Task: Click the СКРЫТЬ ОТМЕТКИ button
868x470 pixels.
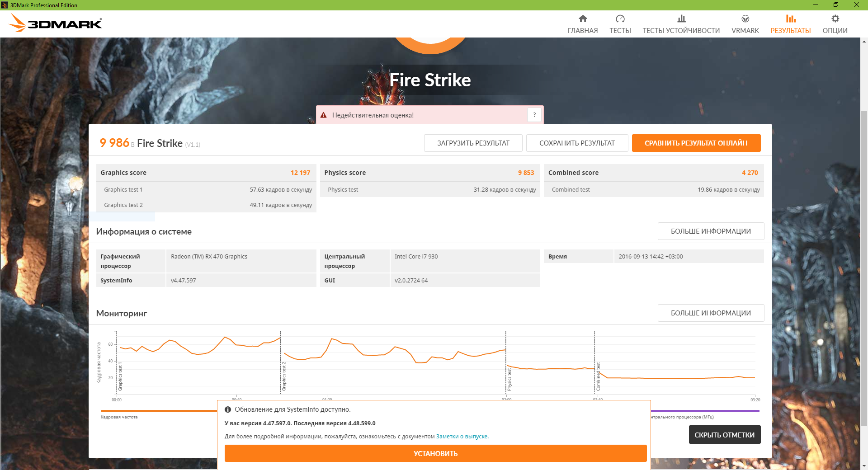Action: coord(725,435)
